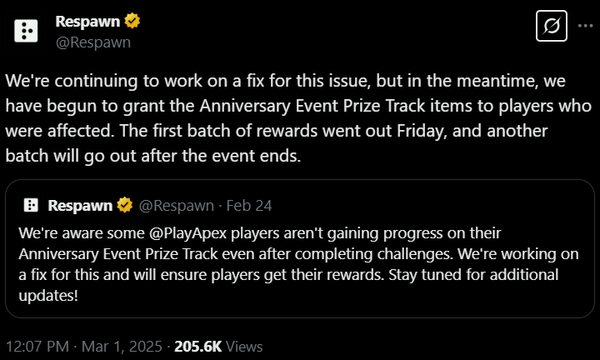Click the verified badge in quoted post

pyautogui.click(x=125, y=205)
